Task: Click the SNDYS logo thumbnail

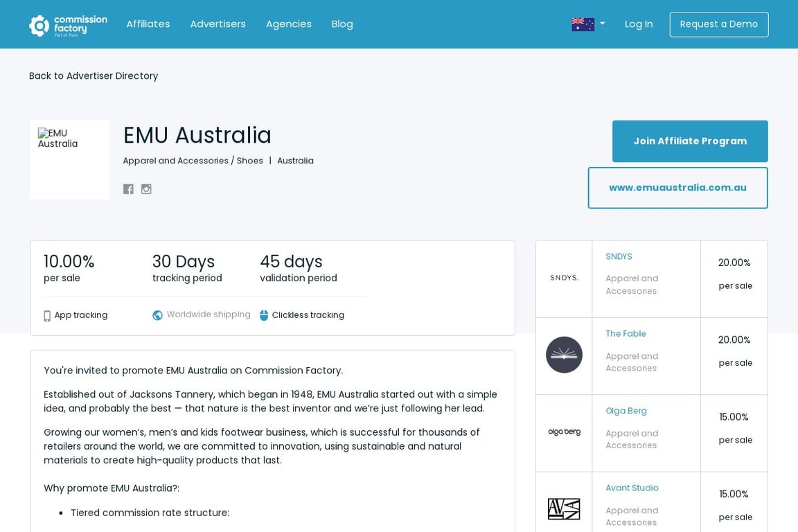Action: tap(564, 278)
